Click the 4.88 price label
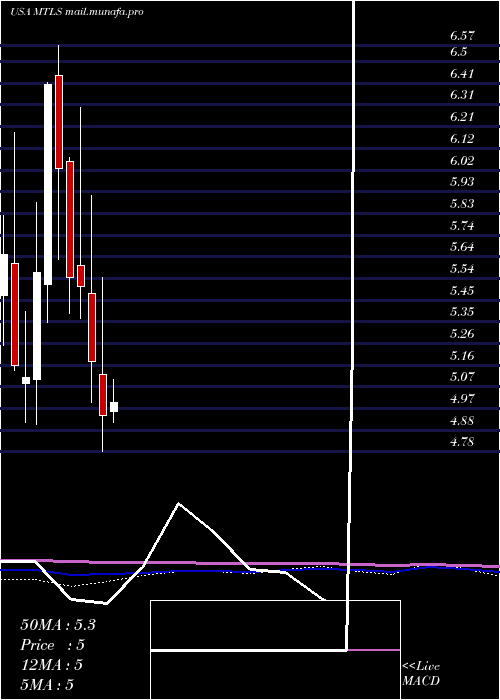Viewport: 500px width, 700px height. [x=462, y=421]
